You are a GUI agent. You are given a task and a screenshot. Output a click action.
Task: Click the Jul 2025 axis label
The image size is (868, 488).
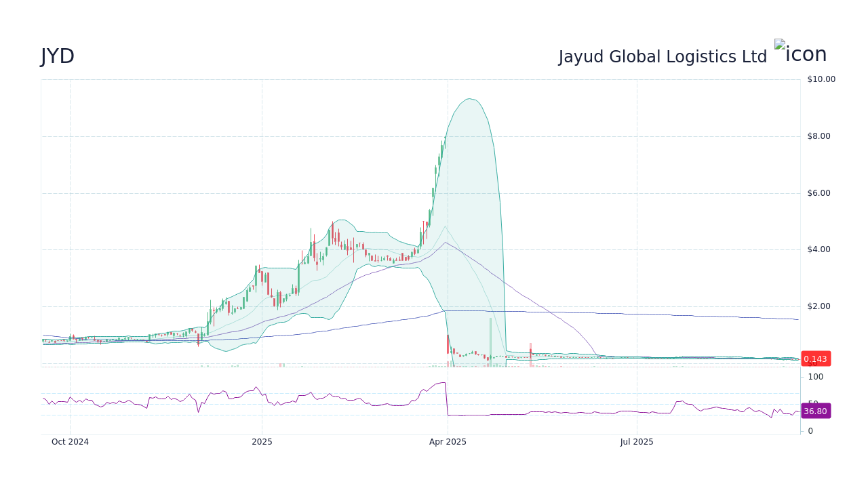(636, 441)
